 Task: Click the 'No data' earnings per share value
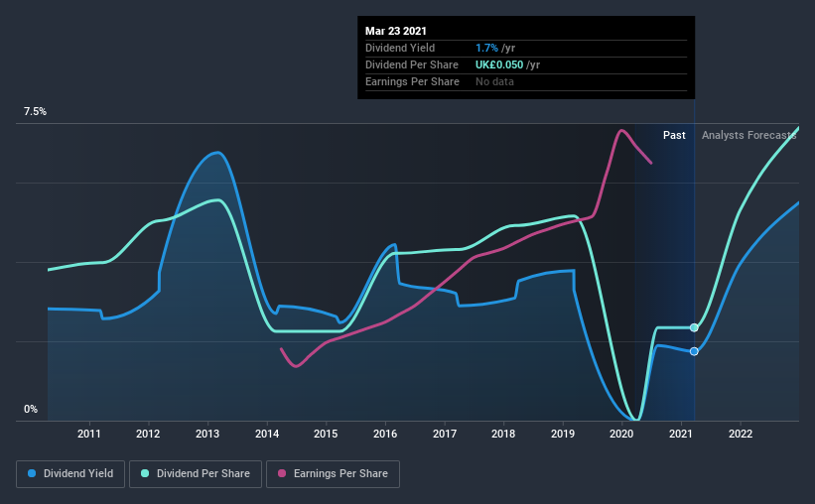coord(494,81)
